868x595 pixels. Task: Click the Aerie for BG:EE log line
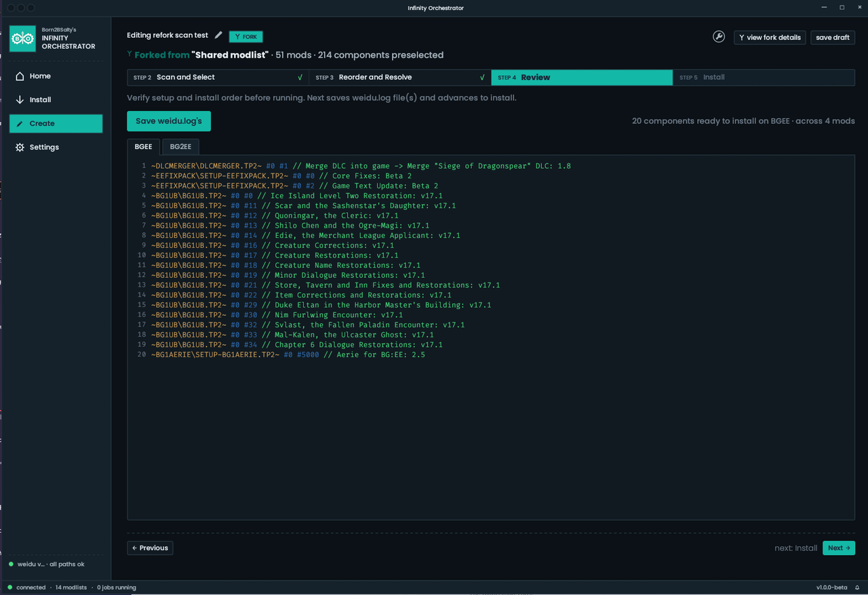point(288,354)
